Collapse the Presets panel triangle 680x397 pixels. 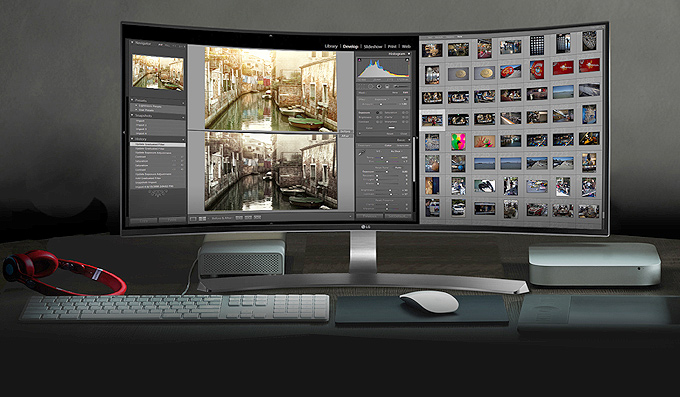[x=132, y=100]
